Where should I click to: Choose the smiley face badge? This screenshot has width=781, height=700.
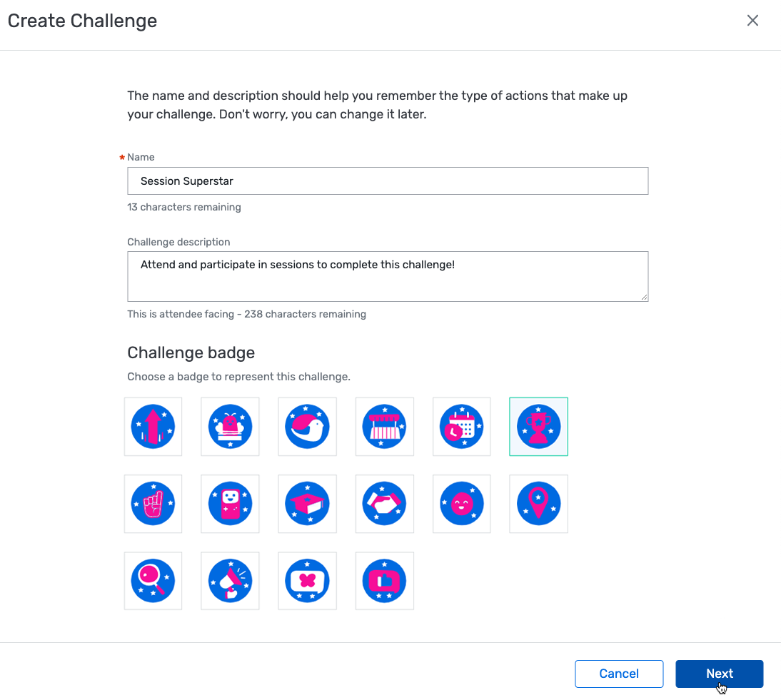461,504
